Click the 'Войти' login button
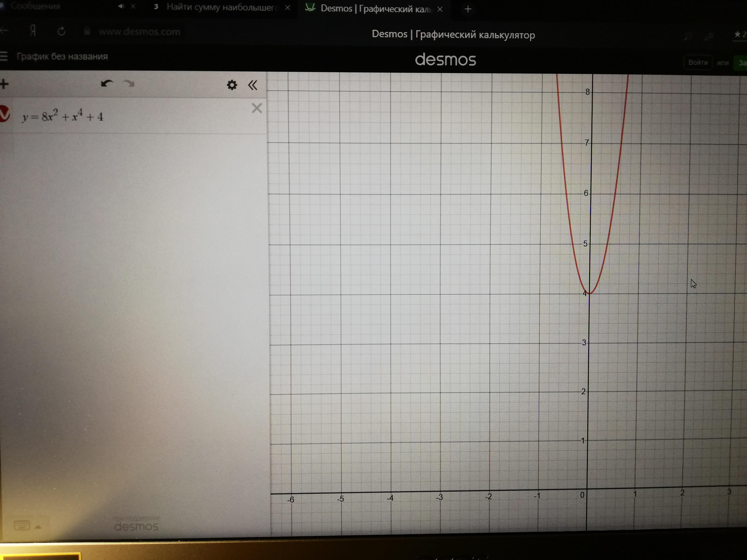Image resolution: width=747 pixels, height=560 pixels. tap(698, 62)
